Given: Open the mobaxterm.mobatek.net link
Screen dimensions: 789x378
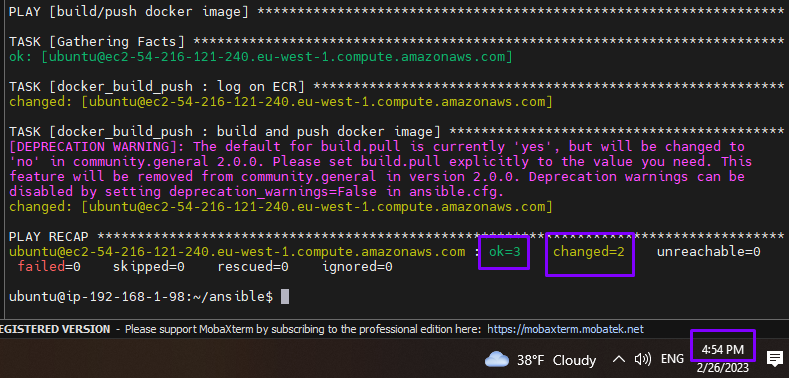Looking at the screenshot, I should [x=566, y=330].
